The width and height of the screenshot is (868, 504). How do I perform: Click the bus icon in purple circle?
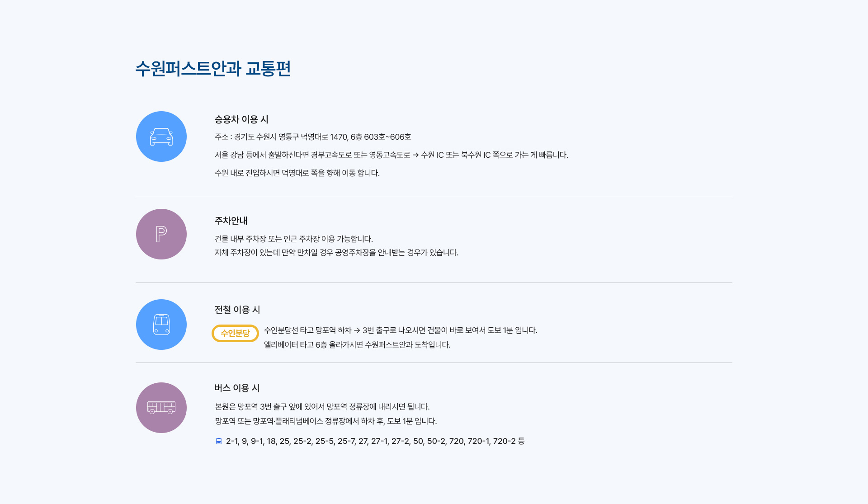[x=161, y=408]
